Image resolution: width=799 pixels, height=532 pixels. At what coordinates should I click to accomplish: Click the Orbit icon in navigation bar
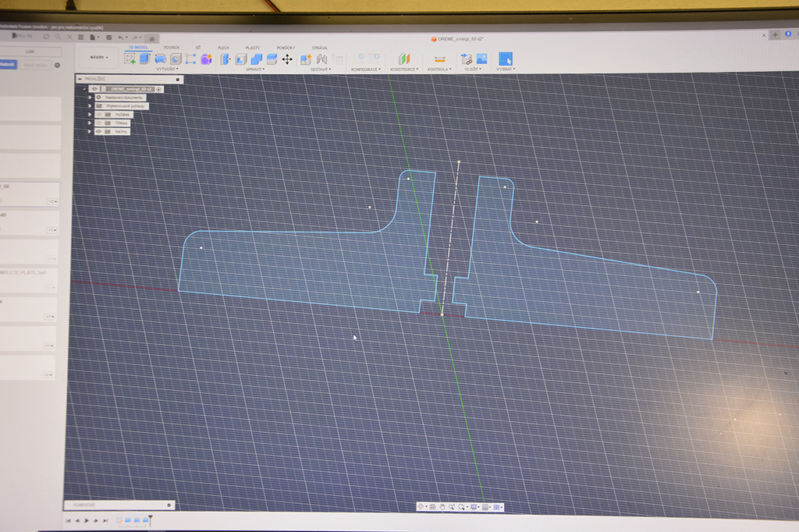click(421, 506)
